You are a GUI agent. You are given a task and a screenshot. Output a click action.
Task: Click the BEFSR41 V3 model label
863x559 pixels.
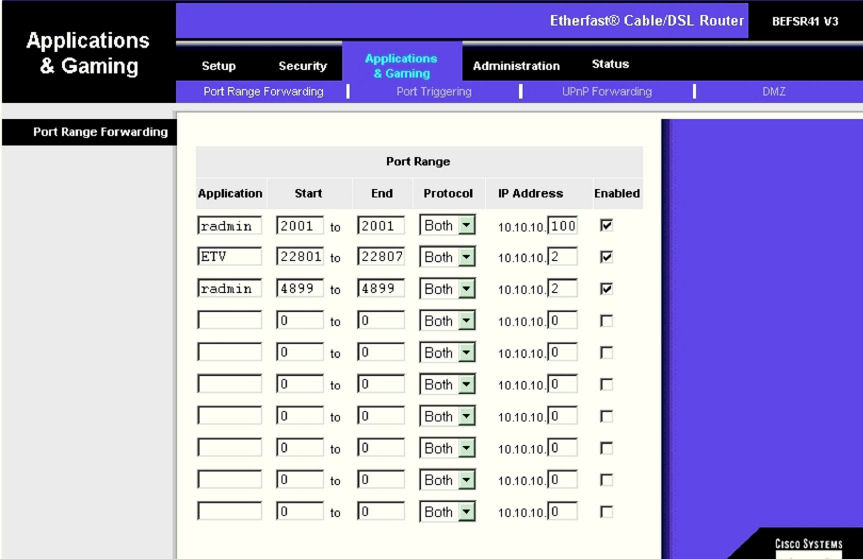tap(805, 21)
